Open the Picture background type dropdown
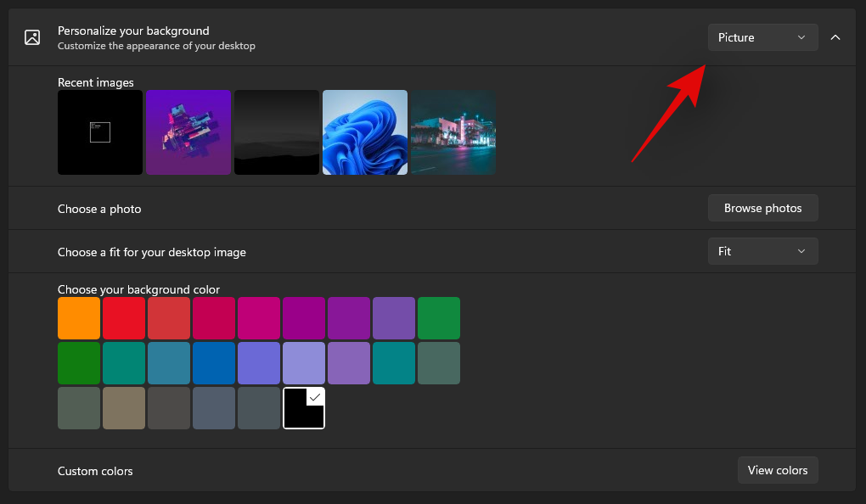 [x=762, y=37]
